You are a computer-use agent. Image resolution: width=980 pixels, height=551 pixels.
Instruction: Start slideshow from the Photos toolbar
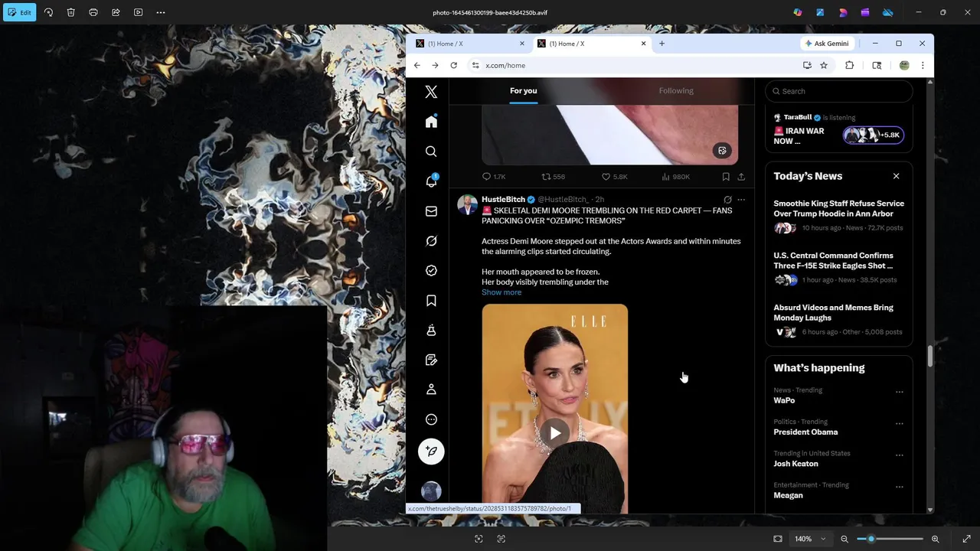[138, 12]
